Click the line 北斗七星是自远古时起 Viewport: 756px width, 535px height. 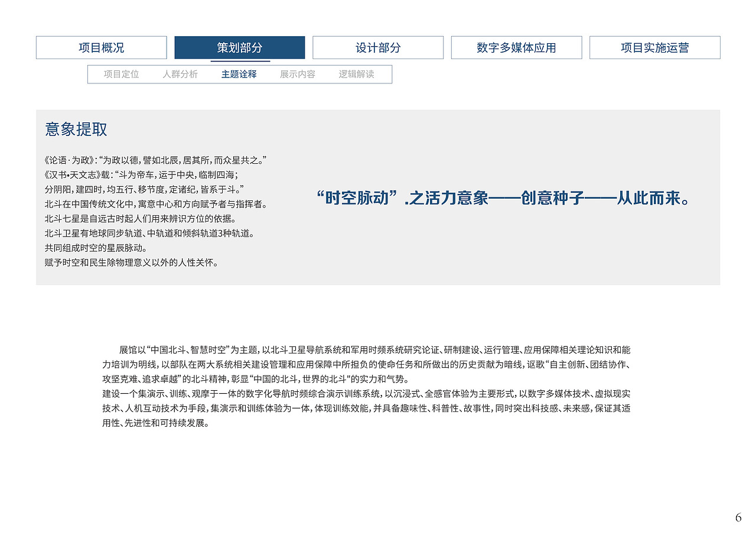[x=140, y=219]
